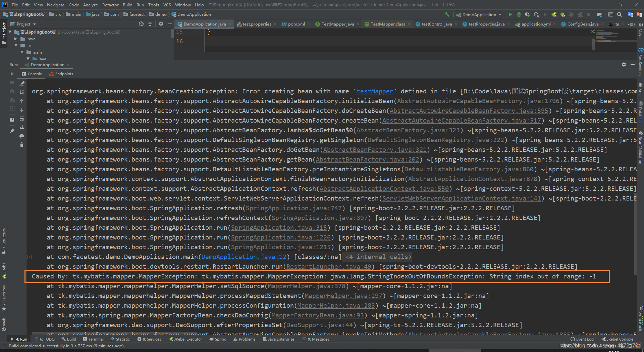Image resolution: width=644 pixels, height=352 pixels.
Task: Open the Run with Profiler clock icon
Action: click(x=536, y=14)
